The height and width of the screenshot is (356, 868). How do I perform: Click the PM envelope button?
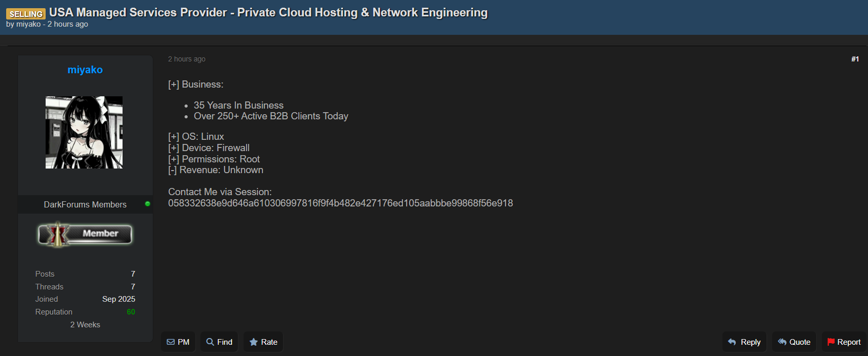click(178, 342)
